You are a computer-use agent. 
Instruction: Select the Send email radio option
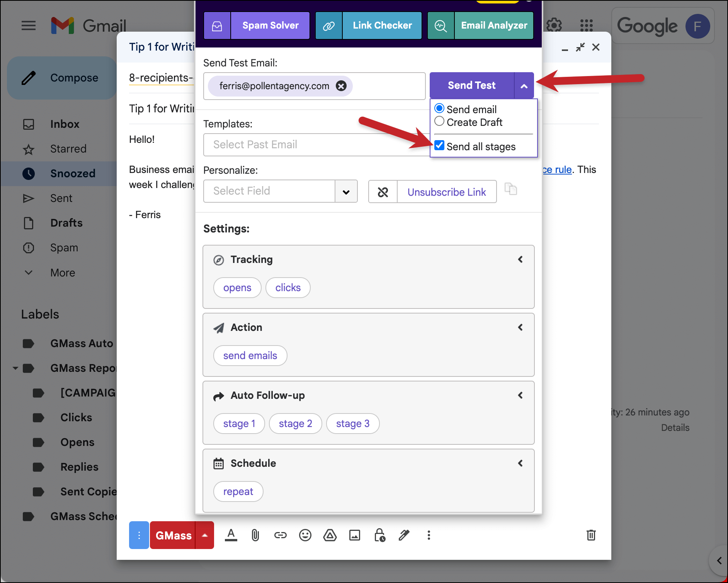coord(439,108)
